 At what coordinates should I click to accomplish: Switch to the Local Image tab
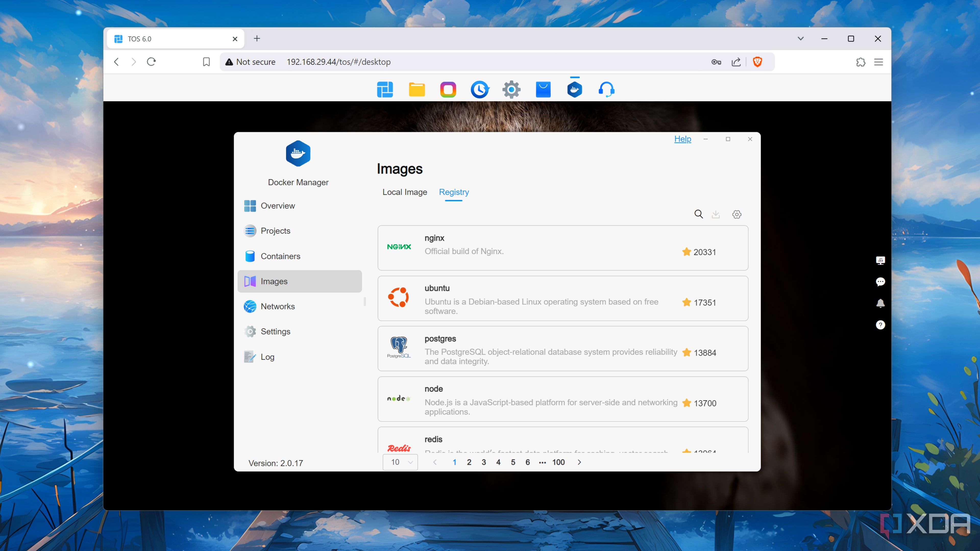pos(405,192)
